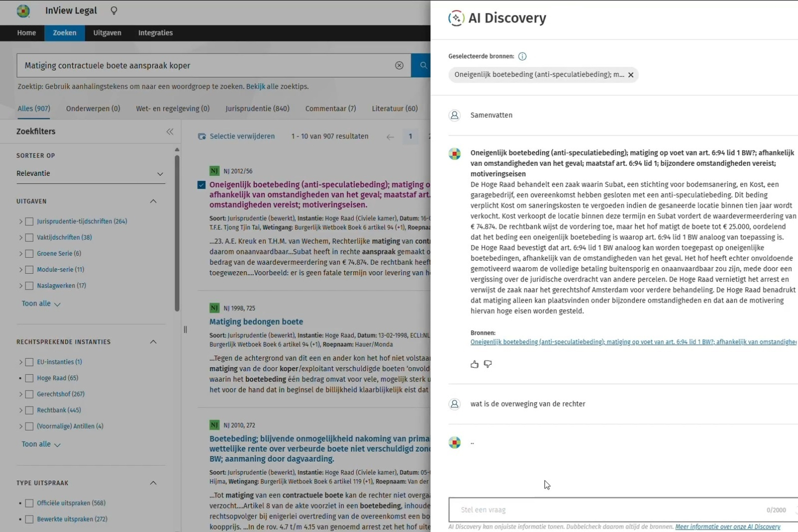Expand the Jurisprudentie-tijdschriften tree item
Viewport: 798px width, 532px height.
click(21, 221)
